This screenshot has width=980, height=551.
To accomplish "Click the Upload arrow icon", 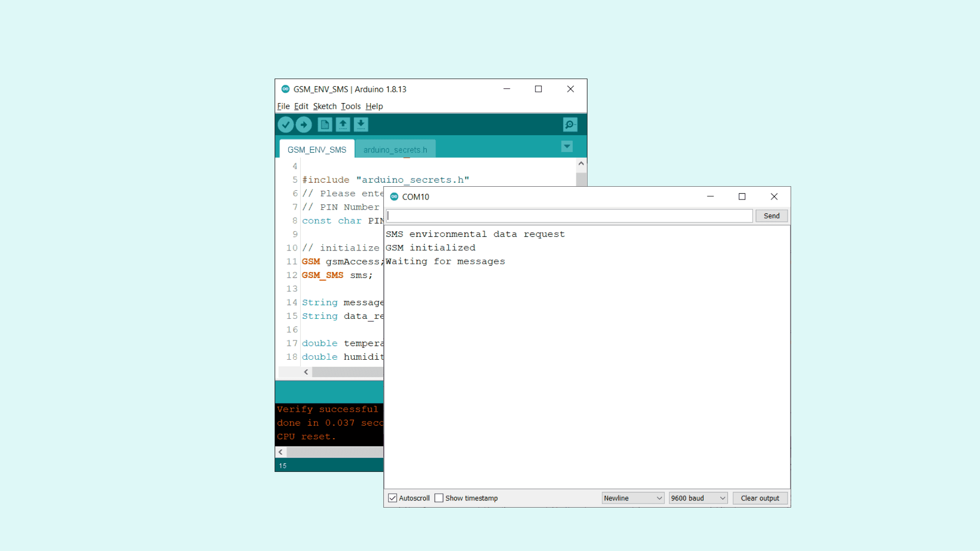I will (304, 124).
